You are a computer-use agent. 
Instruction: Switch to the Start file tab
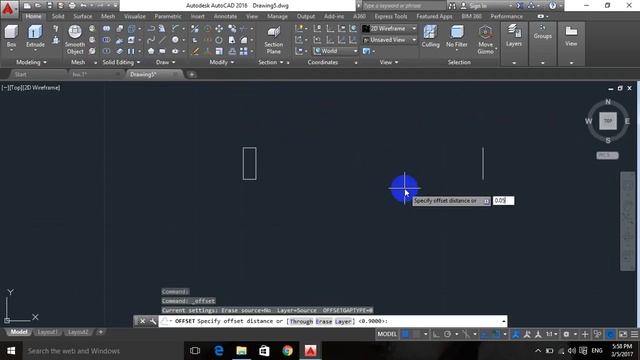pos(20,74)
